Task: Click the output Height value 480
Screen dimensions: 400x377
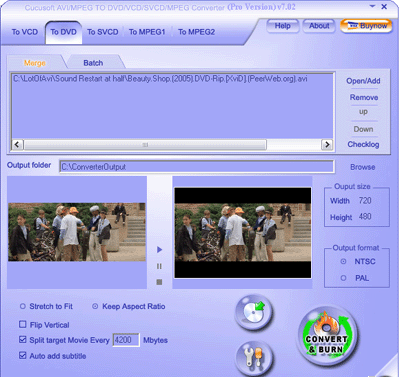Action: [365, 217]
